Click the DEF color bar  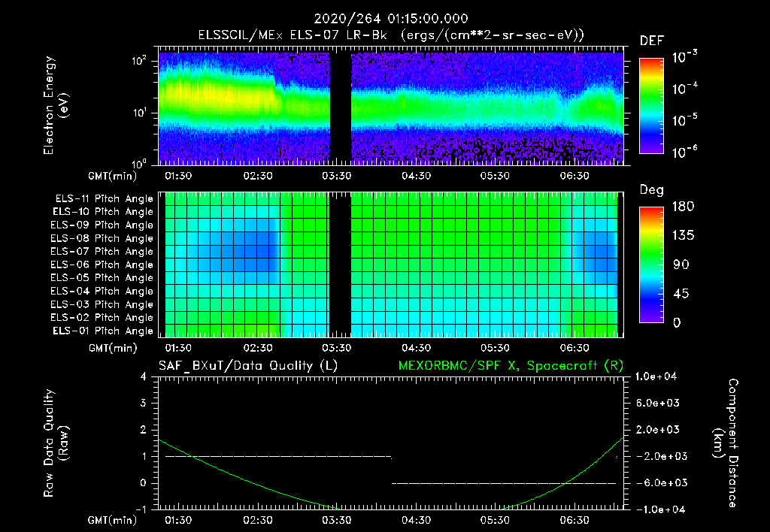pyautogui.click(x=651, y=106)
